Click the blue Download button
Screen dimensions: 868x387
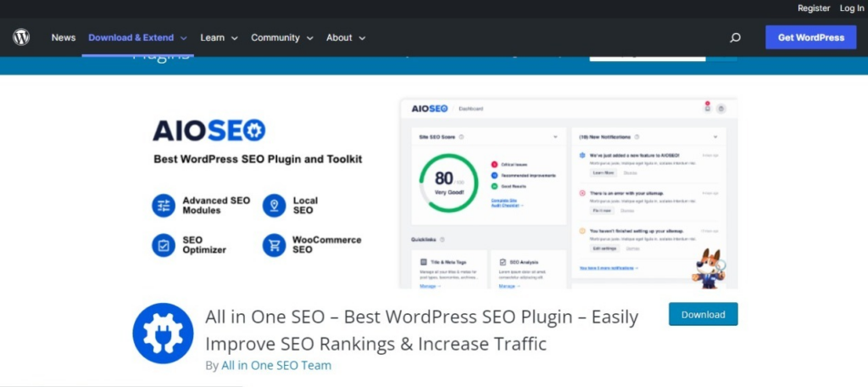click(x=703, y=314)
